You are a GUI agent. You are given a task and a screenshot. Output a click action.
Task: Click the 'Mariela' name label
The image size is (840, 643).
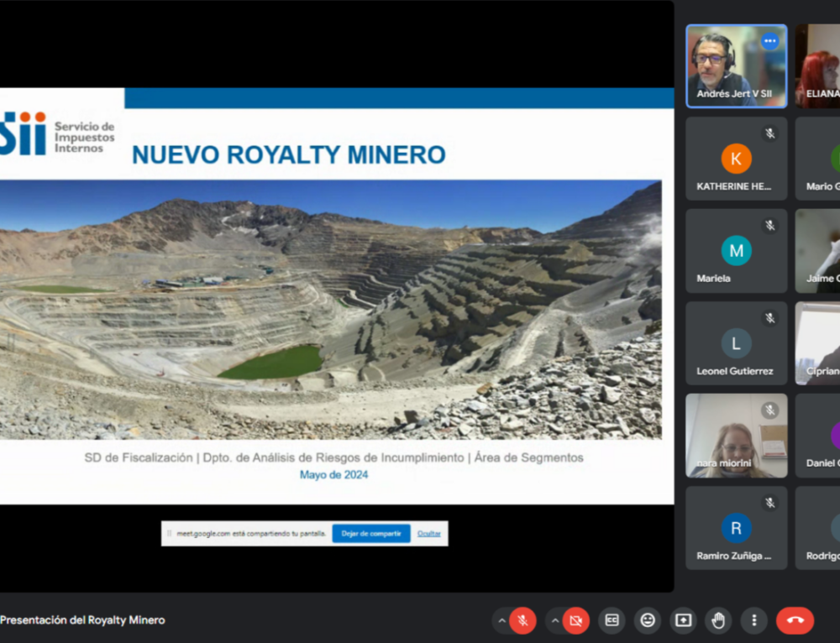click(x=713, y=279)
